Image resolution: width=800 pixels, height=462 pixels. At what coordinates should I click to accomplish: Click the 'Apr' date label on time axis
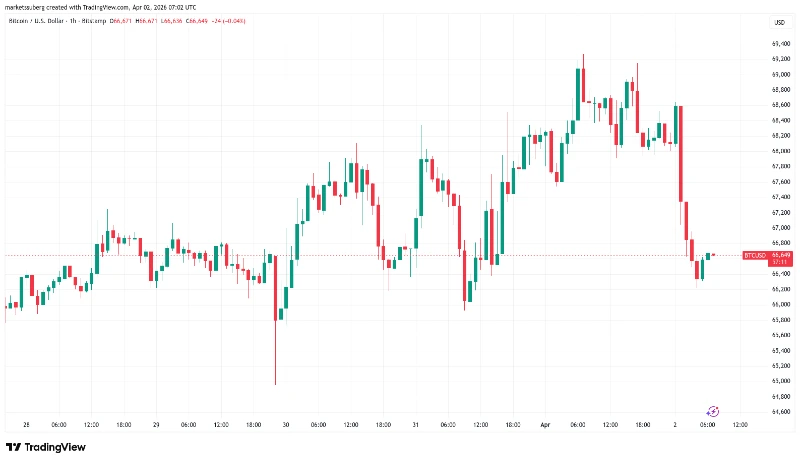point(546,424)
